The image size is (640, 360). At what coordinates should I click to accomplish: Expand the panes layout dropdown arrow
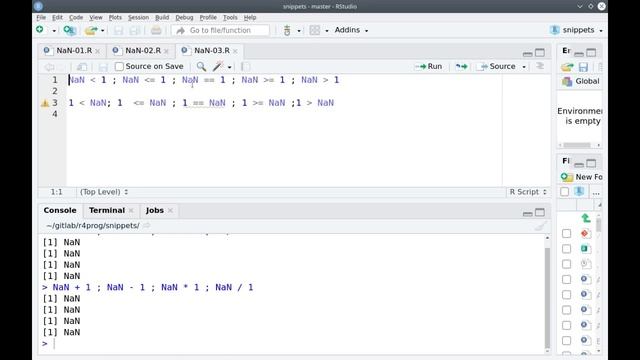tap(327, 31)
